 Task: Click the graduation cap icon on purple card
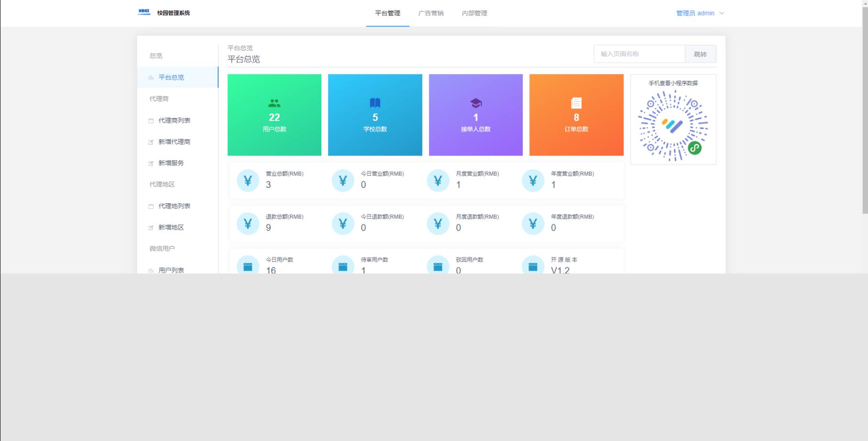point(475,103)
